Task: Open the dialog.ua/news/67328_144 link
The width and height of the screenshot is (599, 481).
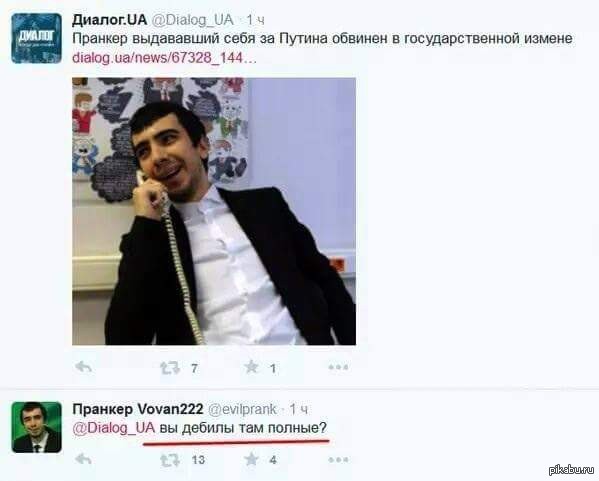Action: pos(164,58)
